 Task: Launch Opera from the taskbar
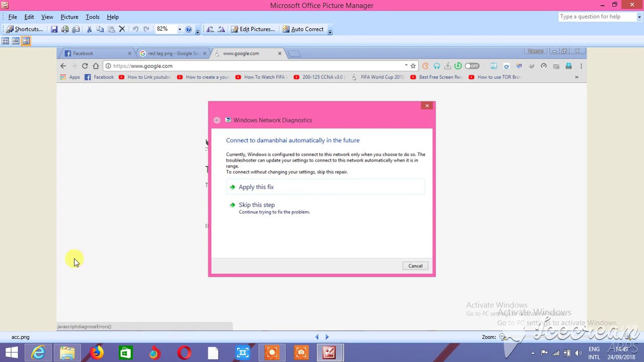184,352
